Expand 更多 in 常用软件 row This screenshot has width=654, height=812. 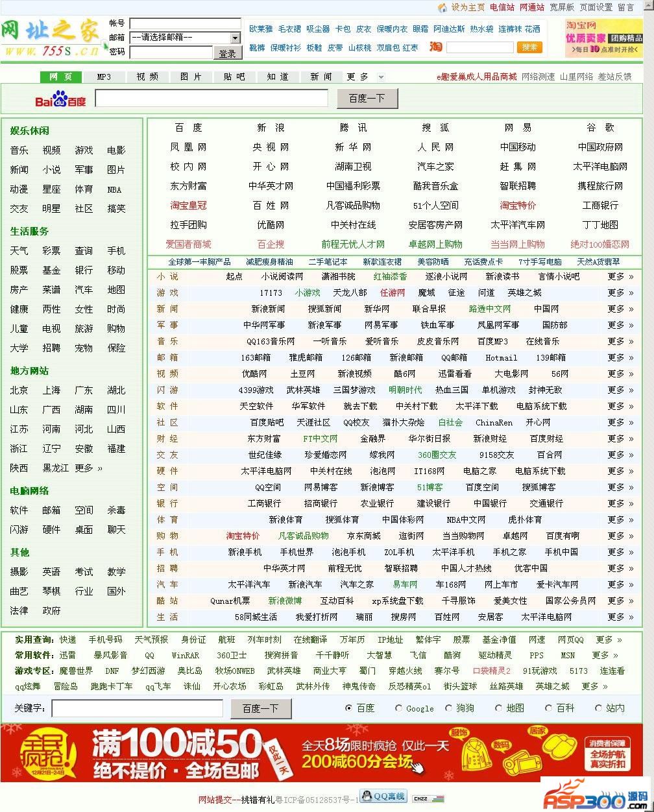605,655
